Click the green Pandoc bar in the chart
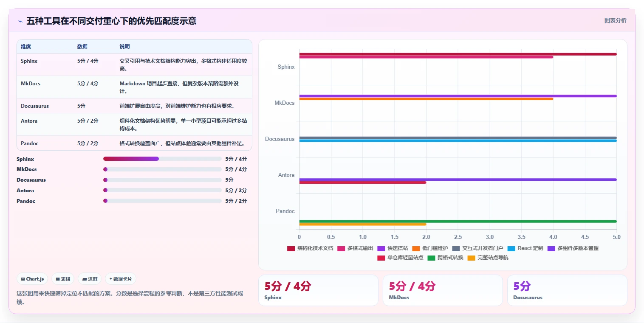 tap(458, 221)
